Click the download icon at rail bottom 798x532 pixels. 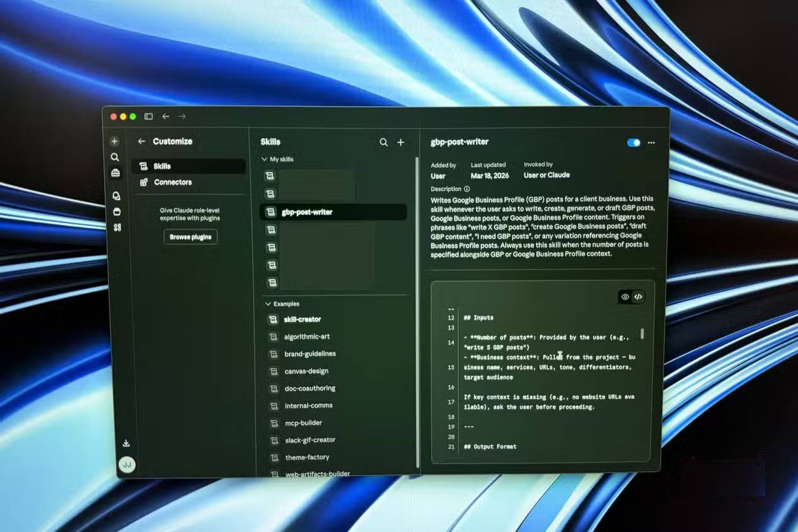126,443
